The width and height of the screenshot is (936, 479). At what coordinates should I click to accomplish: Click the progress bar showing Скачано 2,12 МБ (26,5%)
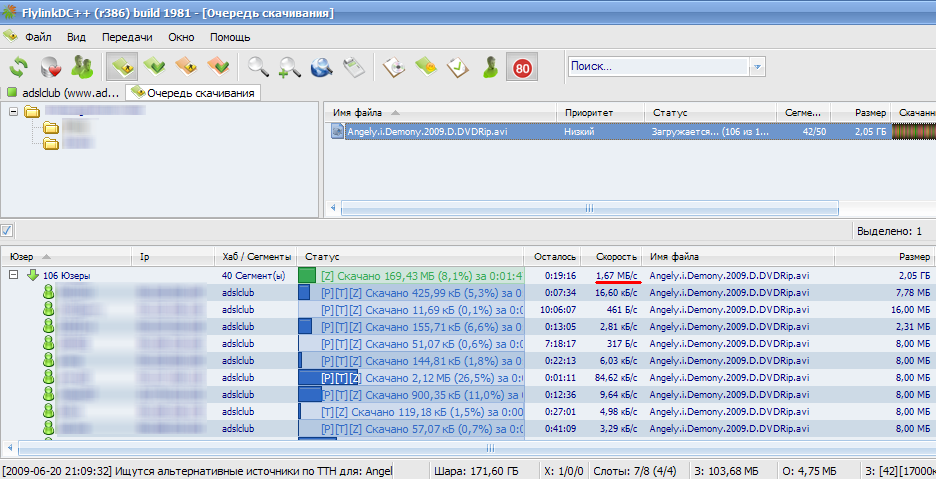(x=411, y=377)
